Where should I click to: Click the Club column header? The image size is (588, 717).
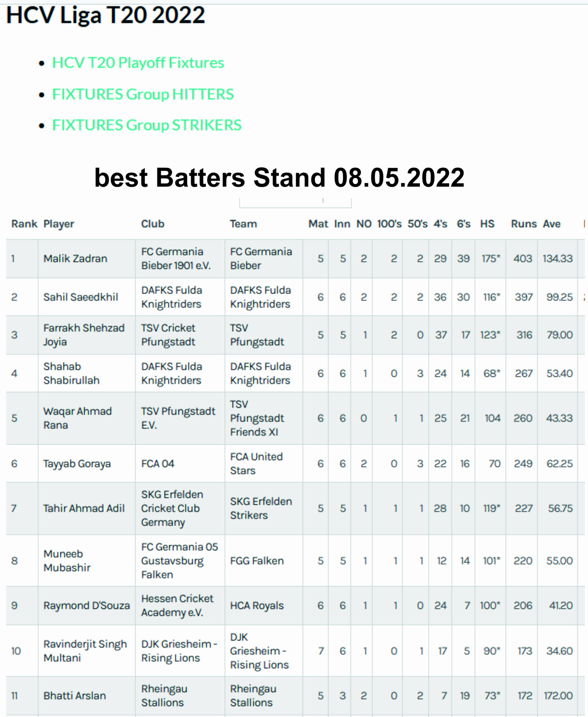pyautogui.click(x=152, y=224)
